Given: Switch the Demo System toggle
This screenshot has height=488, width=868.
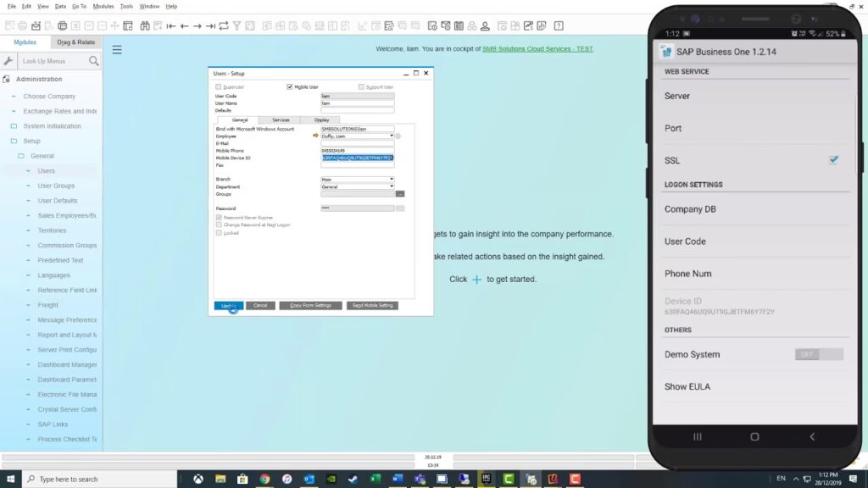Looking at the screenshot, I should pos(818,355).
